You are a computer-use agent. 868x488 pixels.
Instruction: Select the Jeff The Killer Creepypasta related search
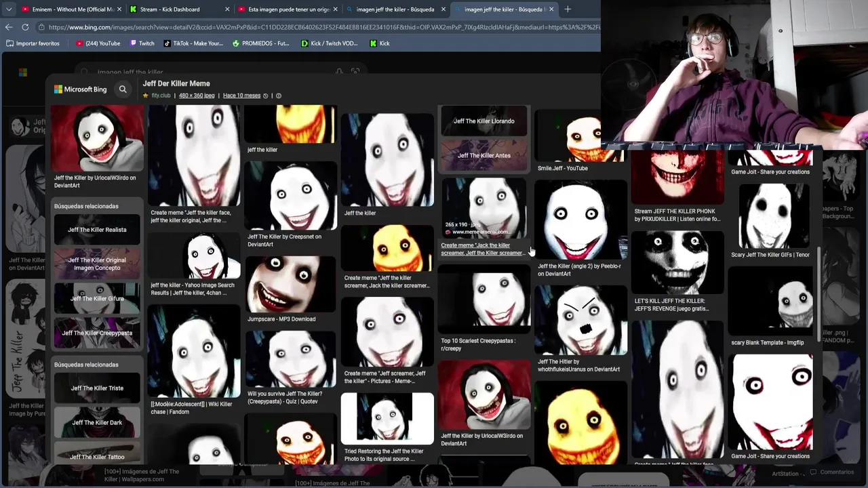pyautogui.click(x=97, y=333)
